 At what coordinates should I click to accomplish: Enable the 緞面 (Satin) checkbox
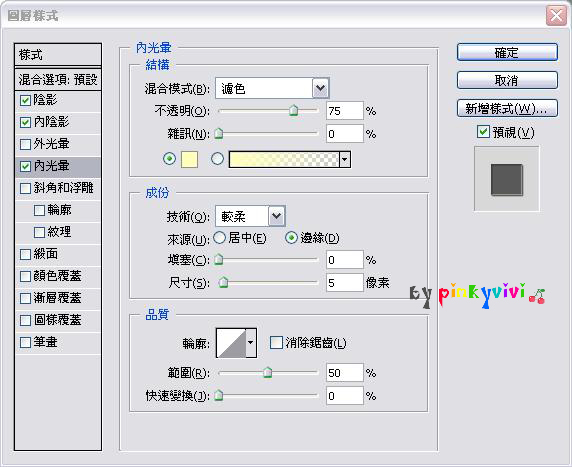[25, 254]
